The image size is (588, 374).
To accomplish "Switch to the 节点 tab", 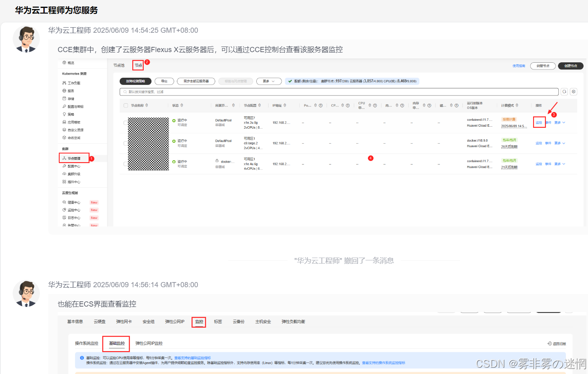I will point(138,65).
